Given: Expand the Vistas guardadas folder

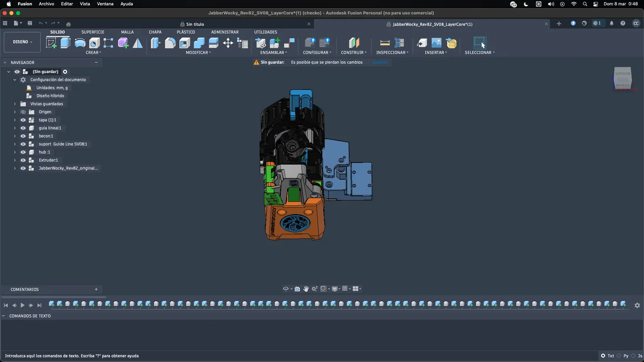Looking at the screenshot, I should (15, 104).
